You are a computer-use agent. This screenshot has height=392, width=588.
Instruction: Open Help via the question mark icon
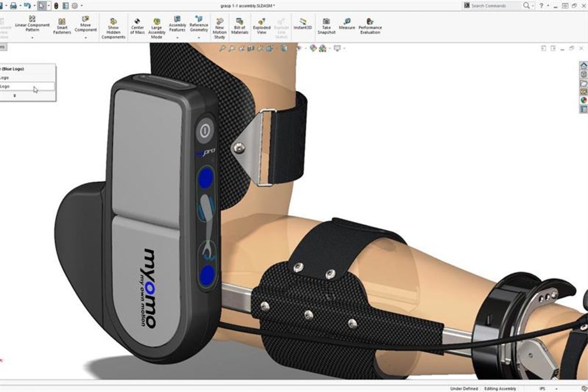(541, 6)
